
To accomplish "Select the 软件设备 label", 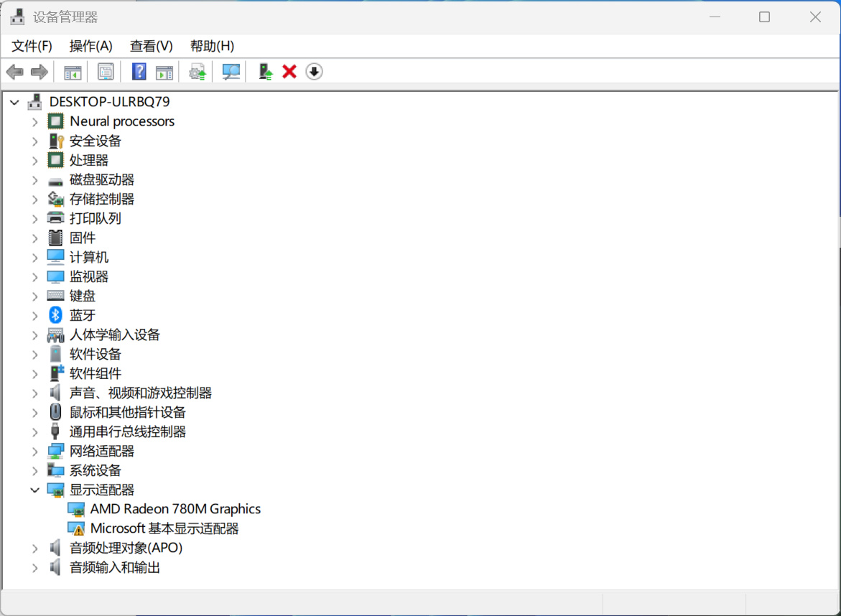I will point(96,354).
